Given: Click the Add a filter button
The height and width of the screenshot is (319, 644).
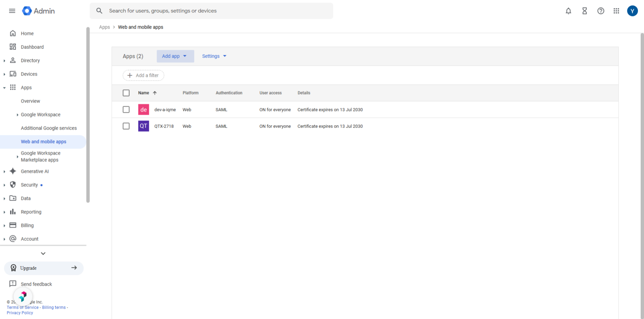Looking at the screenshot, I should tap(143, 75).
